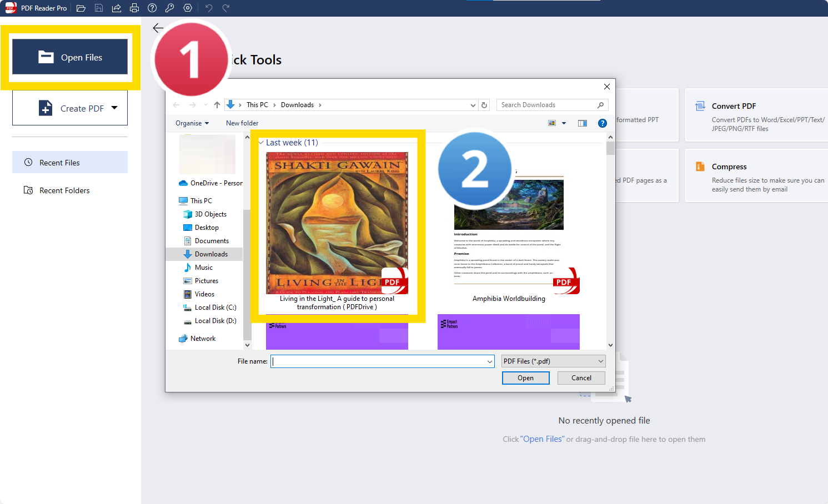Select Recent Files in sidebar
The width and height of the screenshot is (828, 504).
coord(70,162)
